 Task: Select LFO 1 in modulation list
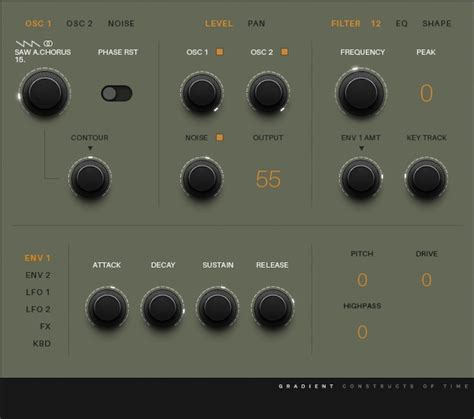pos(38,292)
